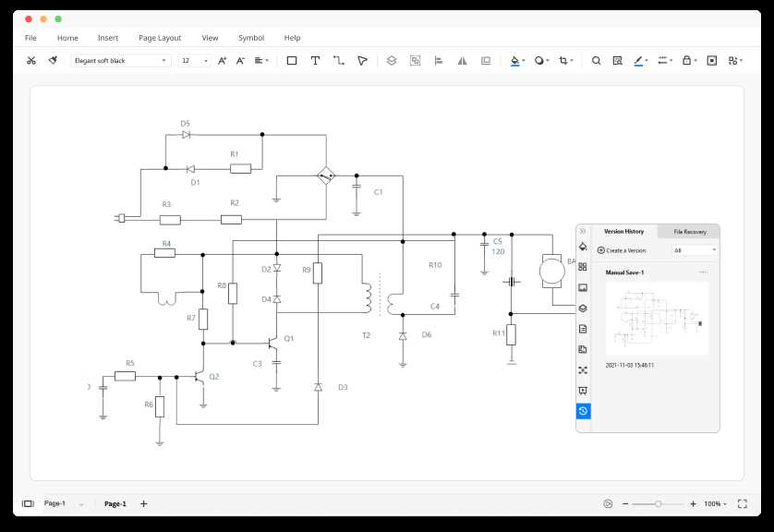Viewport: 774px width, 532px height.
Task: Open the font name dropdown
Action: pyautogui.click(x=120, y=61)
